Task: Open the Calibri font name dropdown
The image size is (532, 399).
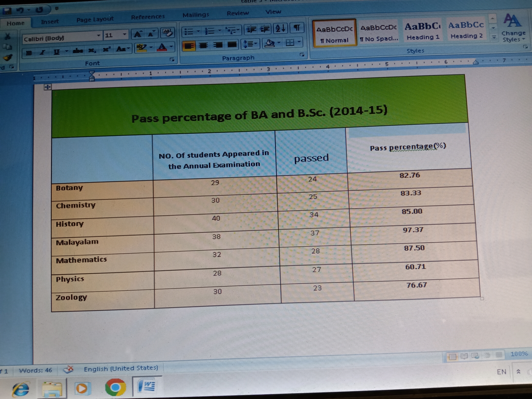Action: [99, 36]
